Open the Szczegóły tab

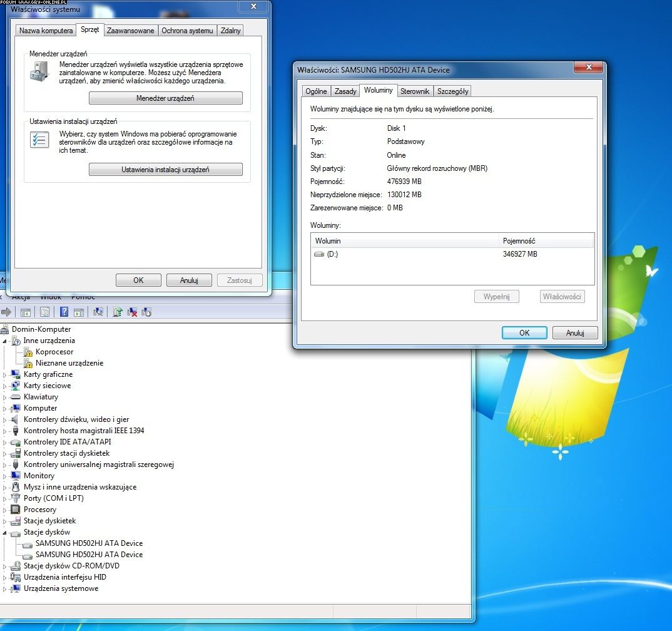(452, 91)
